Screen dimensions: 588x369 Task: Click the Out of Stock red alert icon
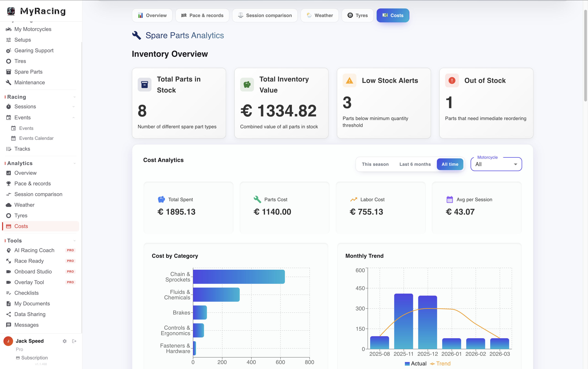(x=452, y=80)
